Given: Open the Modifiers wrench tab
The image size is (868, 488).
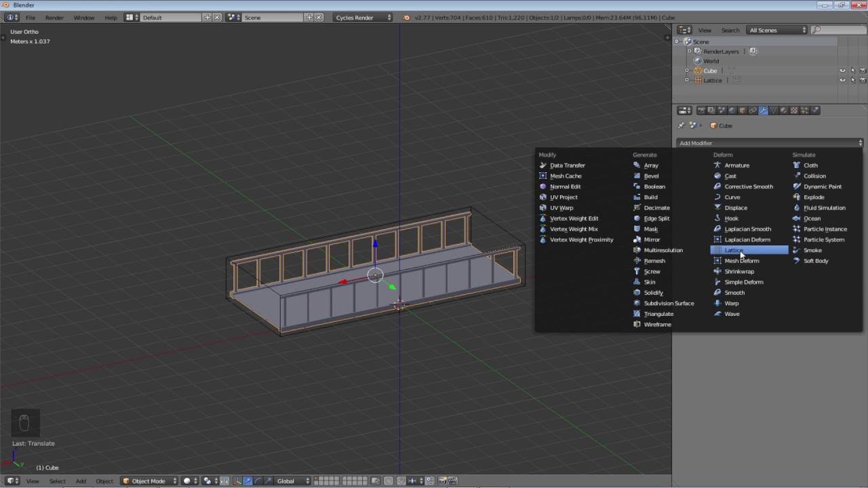Looking at the screenshot, I should pyautogui.click(x=763, y=110).
